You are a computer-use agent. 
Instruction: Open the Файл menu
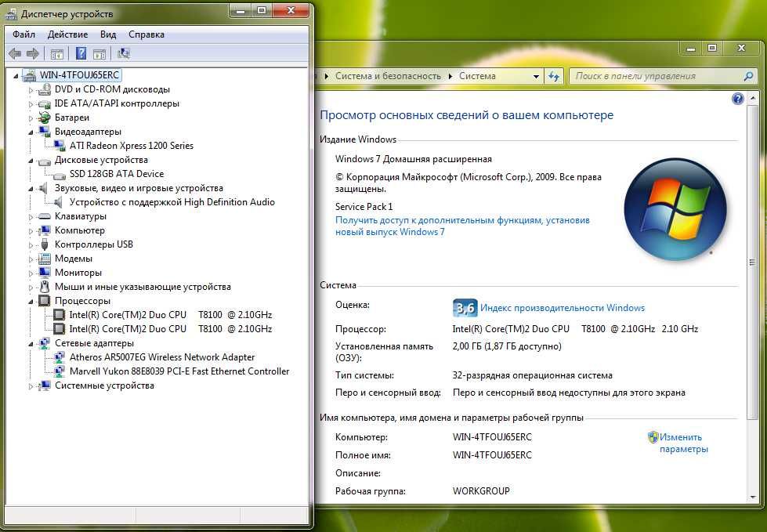24,34
